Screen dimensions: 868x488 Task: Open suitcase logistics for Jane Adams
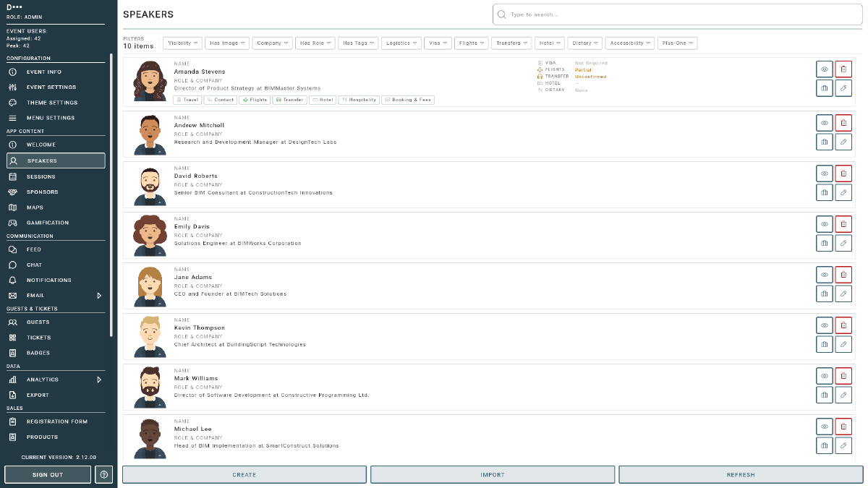pos(825,294)
